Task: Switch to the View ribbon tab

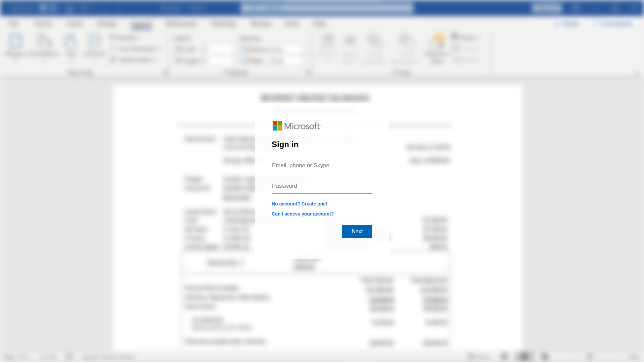Action: coord(292,24)
